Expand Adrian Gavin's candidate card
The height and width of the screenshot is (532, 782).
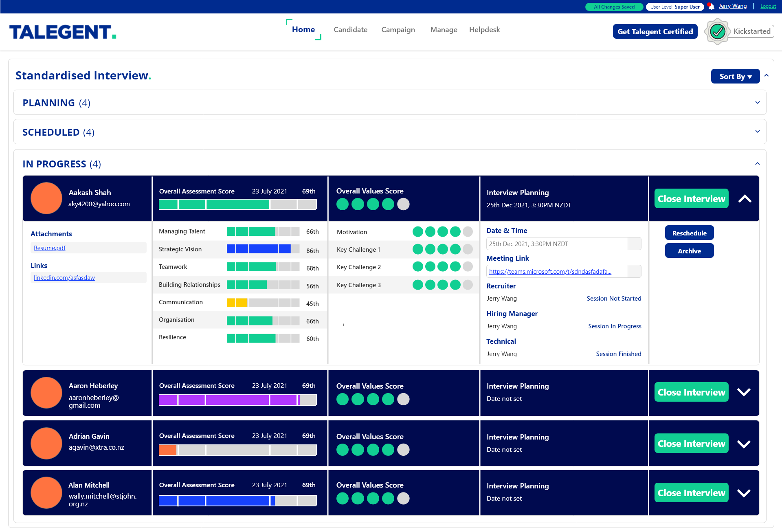click(744, 444)
